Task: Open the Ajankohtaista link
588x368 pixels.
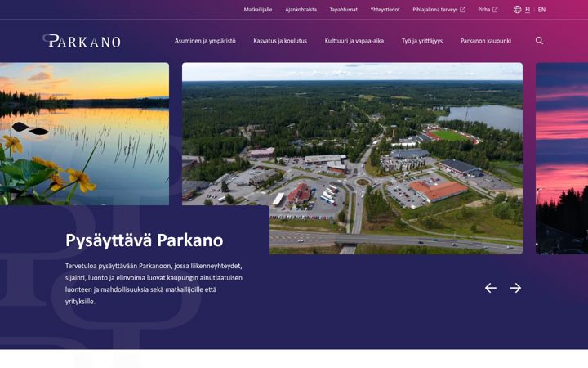Action: (301, 10)
